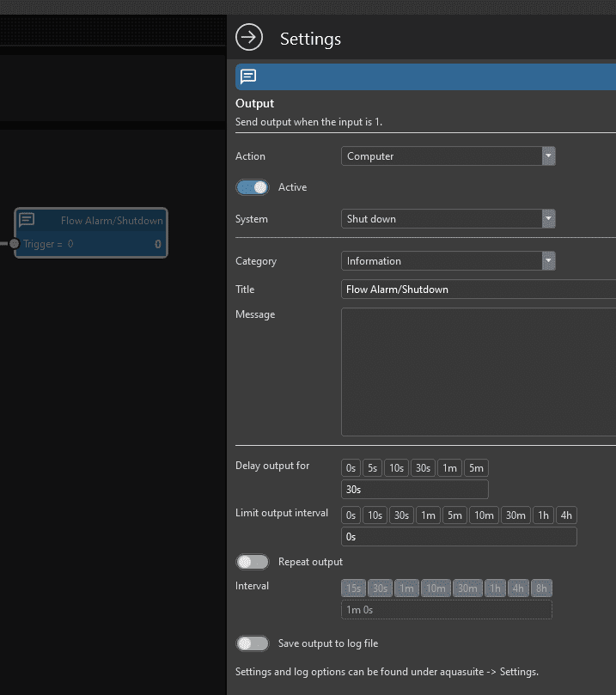Enable the Repeat output toggle

point(253,562)
